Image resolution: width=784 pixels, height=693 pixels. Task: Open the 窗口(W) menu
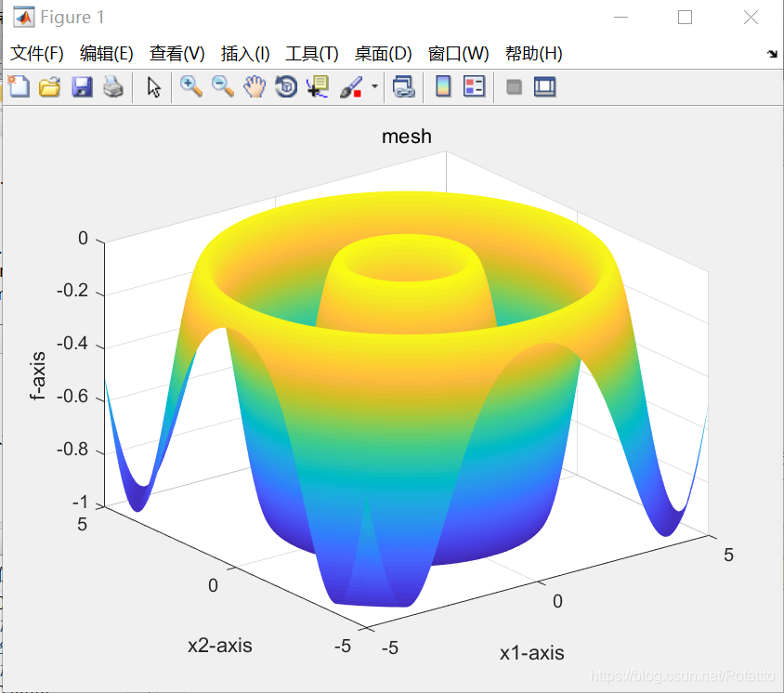coord(459,54)
